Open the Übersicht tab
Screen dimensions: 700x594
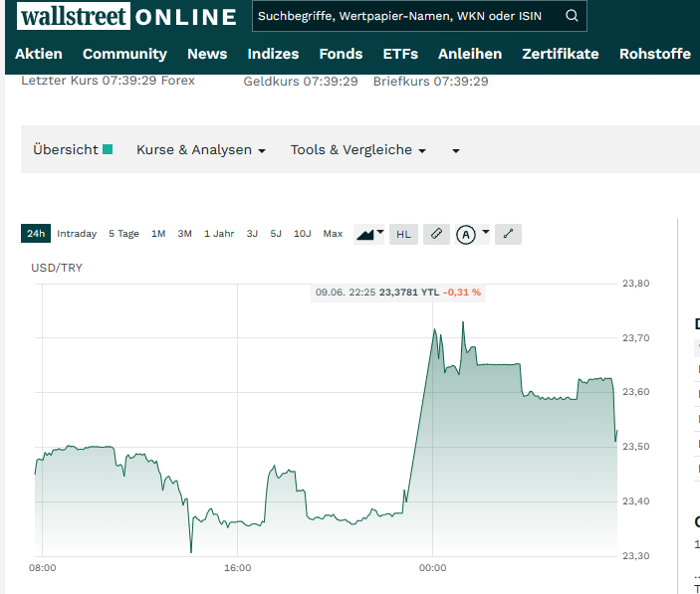[x=73, y=149]
